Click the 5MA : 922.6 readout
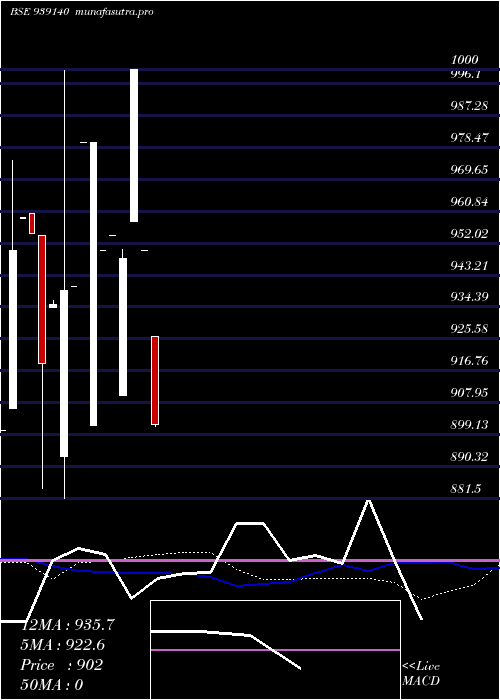 [x=63, y=645]
